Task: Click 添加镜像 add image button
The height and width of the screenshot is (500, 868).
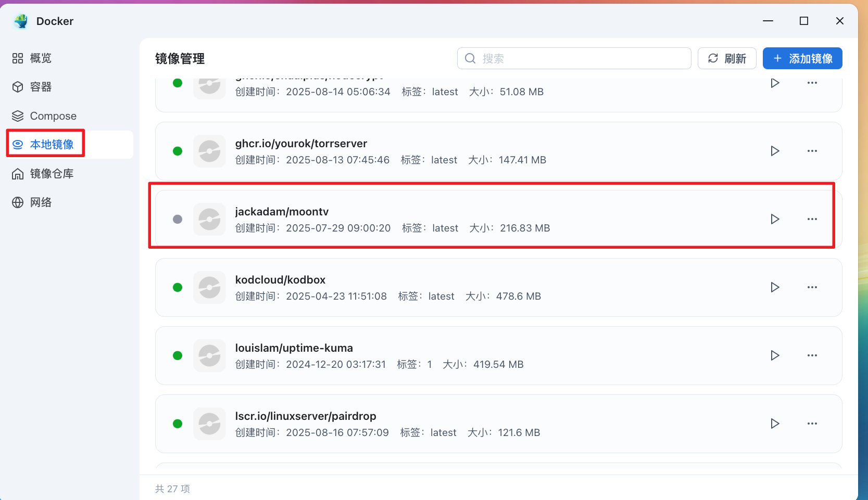Action: (x=802, y=58)
